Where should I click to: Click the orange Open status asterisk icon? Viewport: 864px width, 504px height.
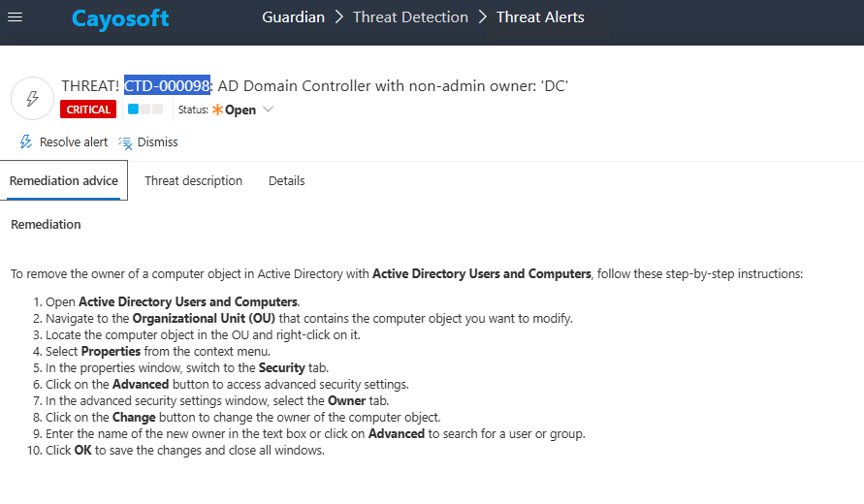coord(217,110)
